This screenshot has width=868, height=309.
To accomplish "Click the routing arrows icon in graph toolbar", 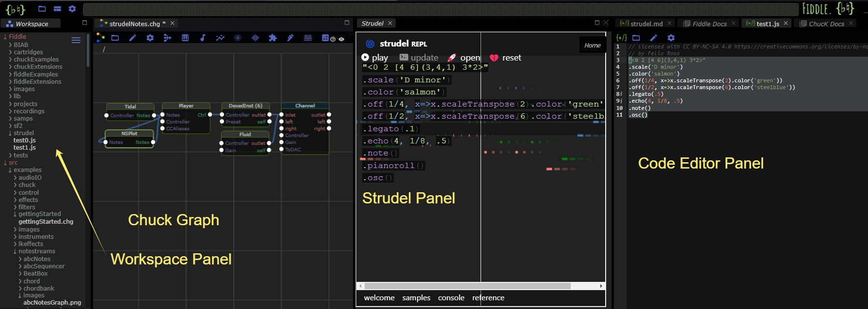I will pos(167,38).
